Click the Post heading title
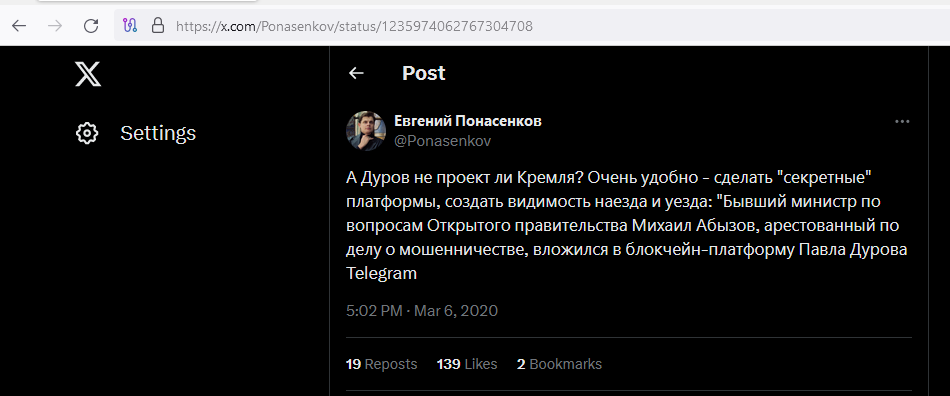The image size is (950, 396). (x=424, y=73)
